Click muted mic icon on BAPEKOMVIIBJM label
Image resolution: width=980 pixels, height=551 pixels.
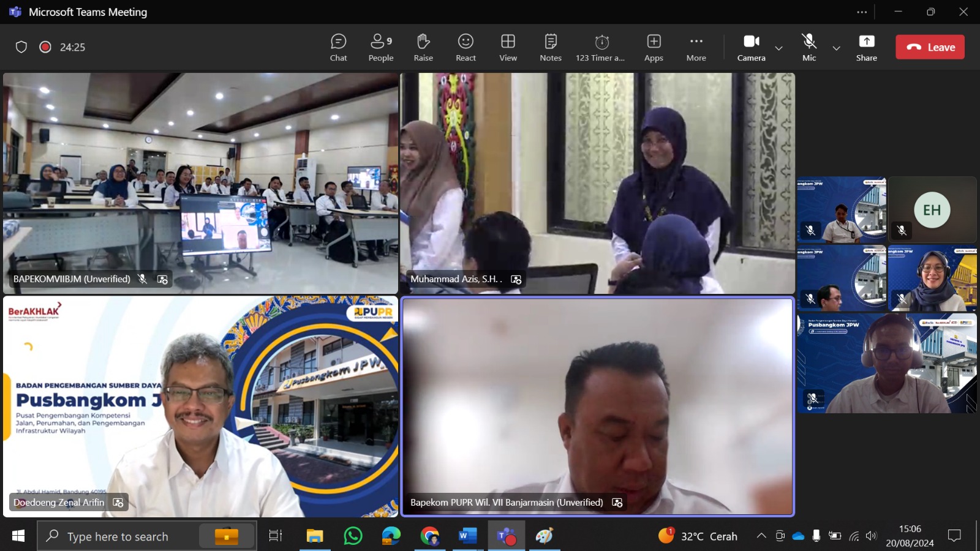142,279
